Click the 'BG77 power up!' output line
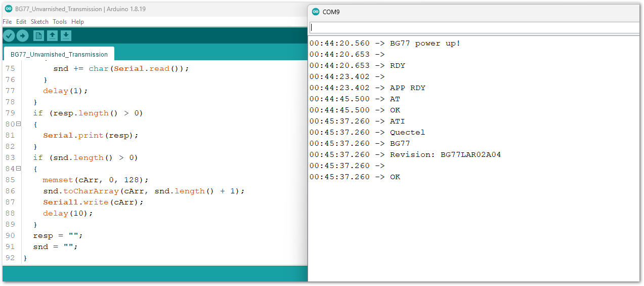This screenshot has width=644, height=286. [x=385, y=43]
